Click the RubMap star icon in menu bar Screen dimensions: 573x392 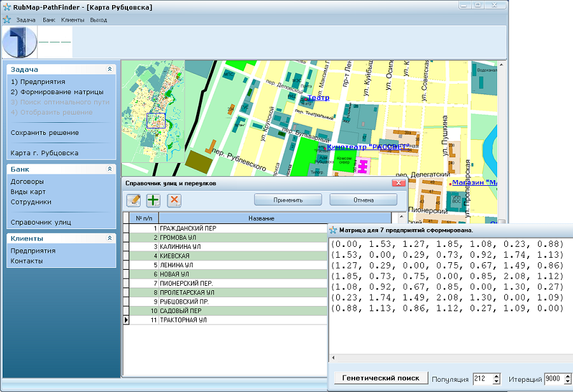[6, 20]
